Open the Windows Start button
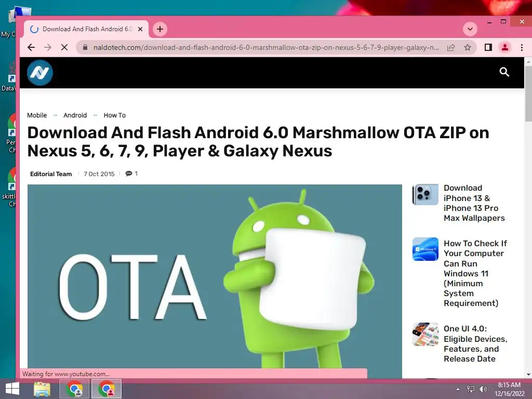Viewport: 532px width, 399px height. (12, 389)
